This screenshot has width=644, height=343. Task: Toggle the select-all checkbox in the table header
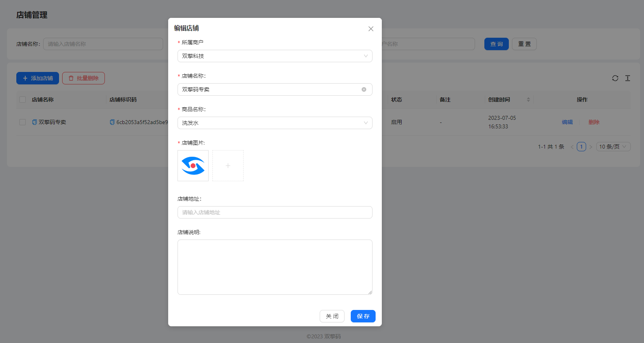[23, 100]
